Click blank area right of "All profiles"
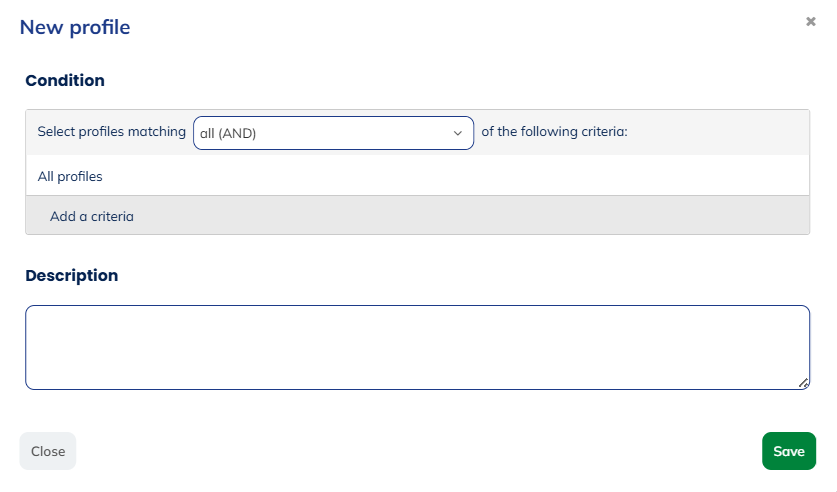837x492 pixels. 450,177
